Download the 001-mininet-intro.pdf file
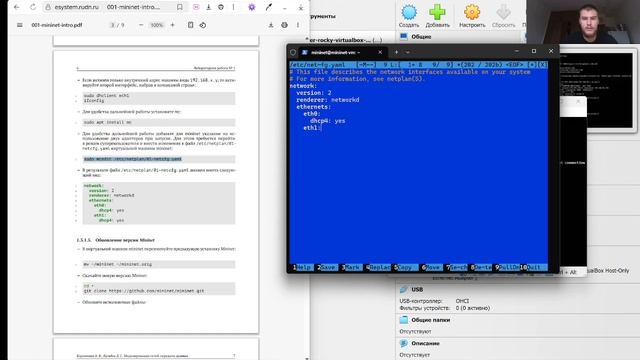This screenshot has width=640, height=360. pyautogui.click(x=271, y=25)
